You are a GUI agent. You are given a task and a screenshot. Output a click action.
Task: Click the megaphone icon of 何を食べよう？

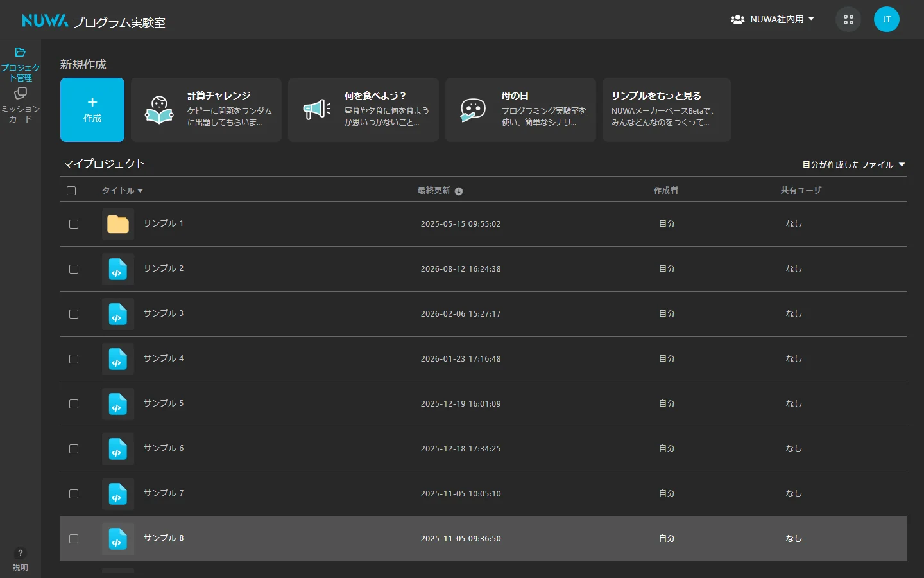point(317,110)
